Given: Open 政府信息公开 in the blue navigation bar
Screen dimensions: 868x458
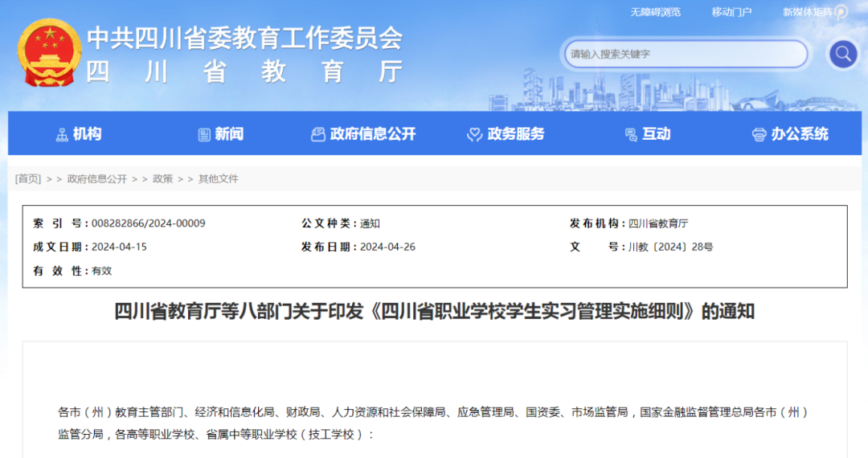Looking at the screenshot, I should click(x=372, y=134).
